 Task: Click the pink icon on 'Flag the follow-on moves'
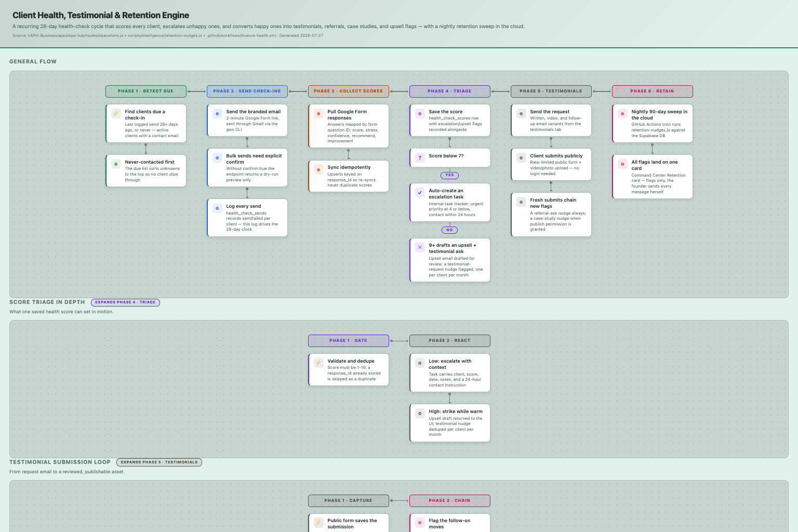[x=420, y=522]
